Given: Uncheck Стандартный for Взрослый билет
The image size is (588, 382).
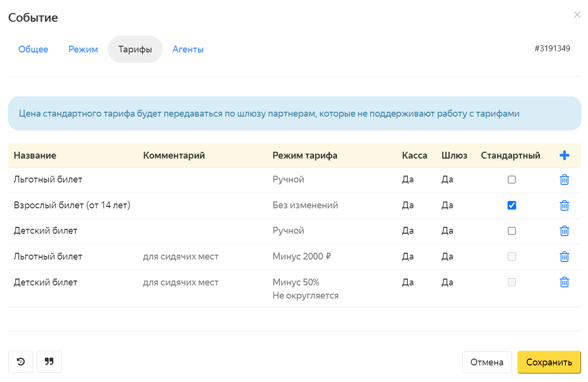Looking at the screenshot, I should click(x=511, y=205).
